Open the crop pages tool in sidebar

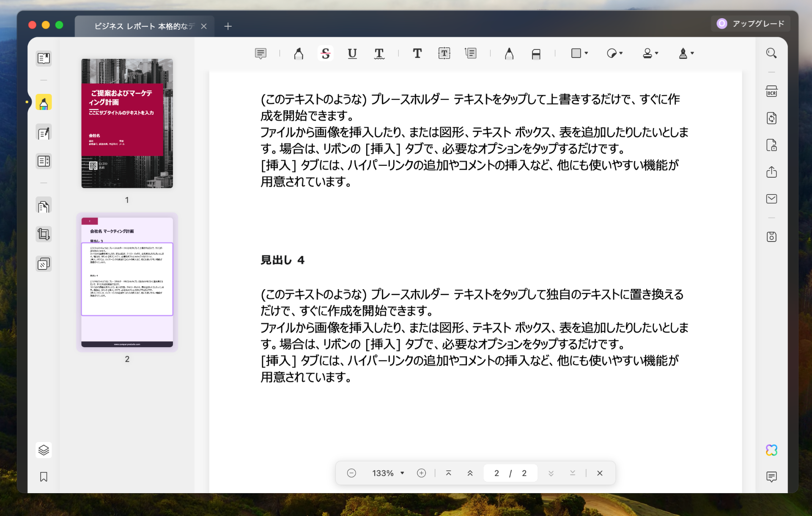44,234
